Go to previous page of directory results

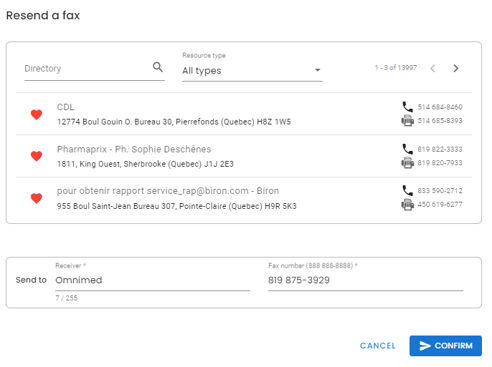point(433,68)
